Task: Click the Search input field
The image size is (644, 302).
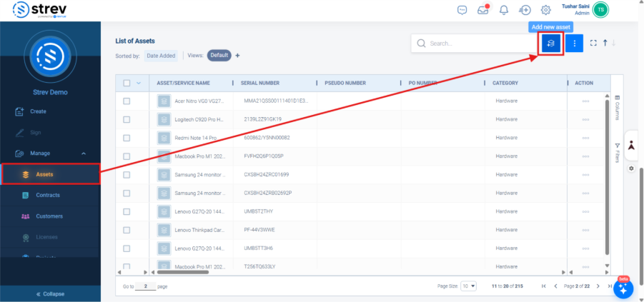Action: pos(479,44)
